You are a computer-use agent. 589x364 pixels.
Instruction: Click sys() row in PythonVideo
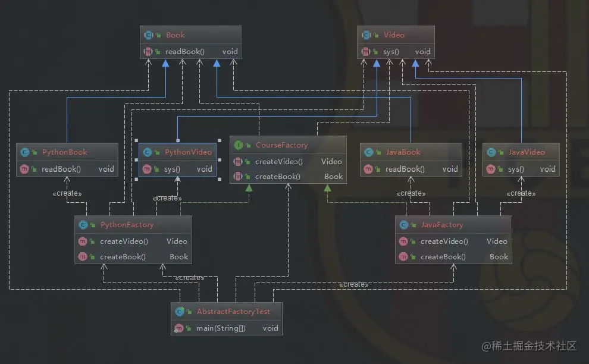click(x=177, y=169)
